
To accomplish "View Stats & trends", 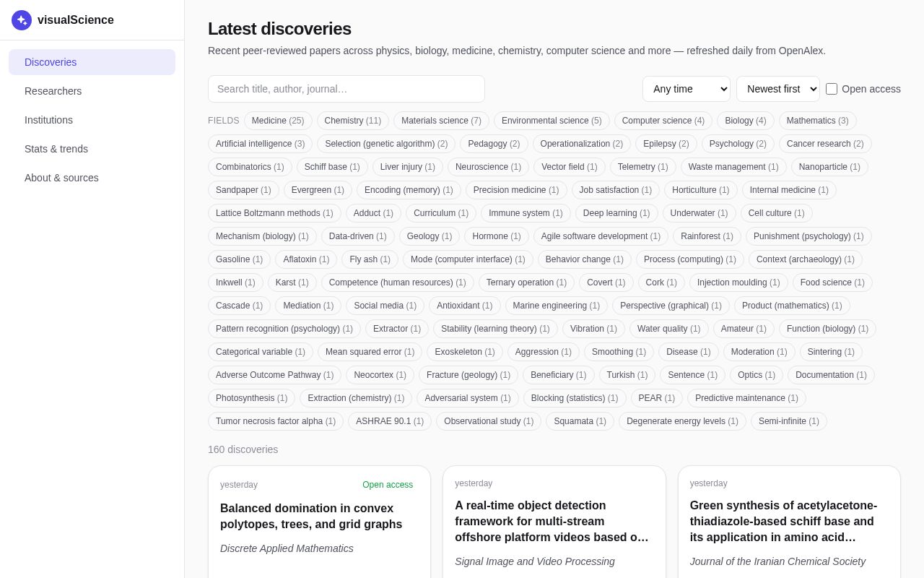I will pyautogui.click(x=92, y=149).
